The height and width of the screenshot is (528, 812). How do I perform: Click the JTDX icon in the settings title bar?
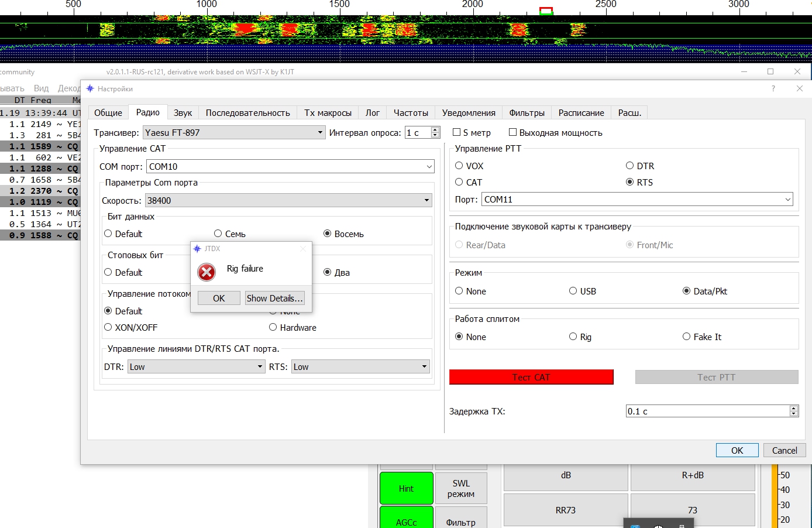click(x=90, y=88)
